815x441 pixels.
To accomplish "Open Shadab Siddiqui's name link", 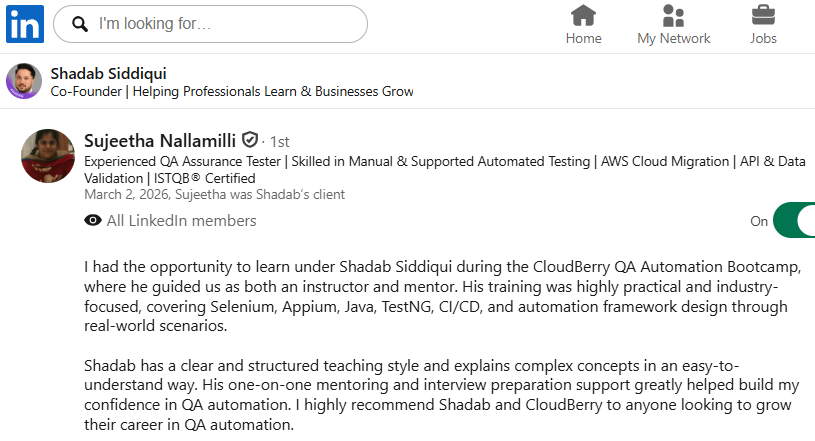I will tap(108, 73).
